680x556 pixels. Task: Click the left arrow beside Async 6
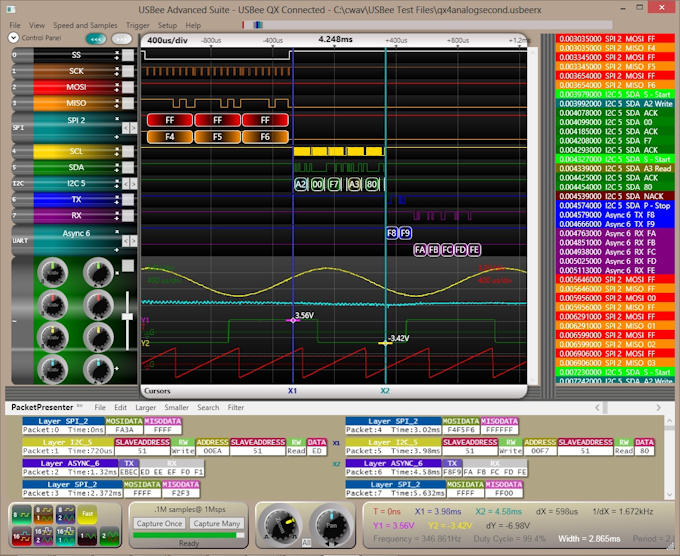[x=125, y=241]
